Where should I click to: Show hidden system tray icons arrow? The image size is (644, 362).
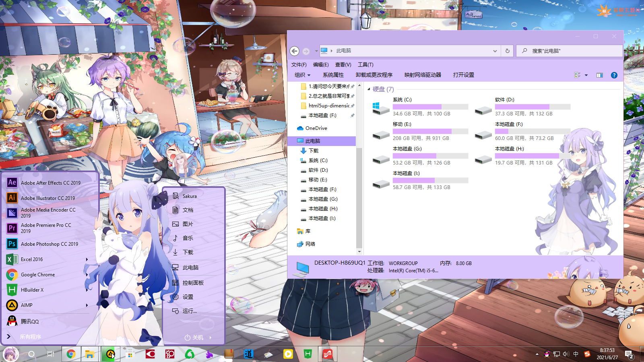[537, 354]
